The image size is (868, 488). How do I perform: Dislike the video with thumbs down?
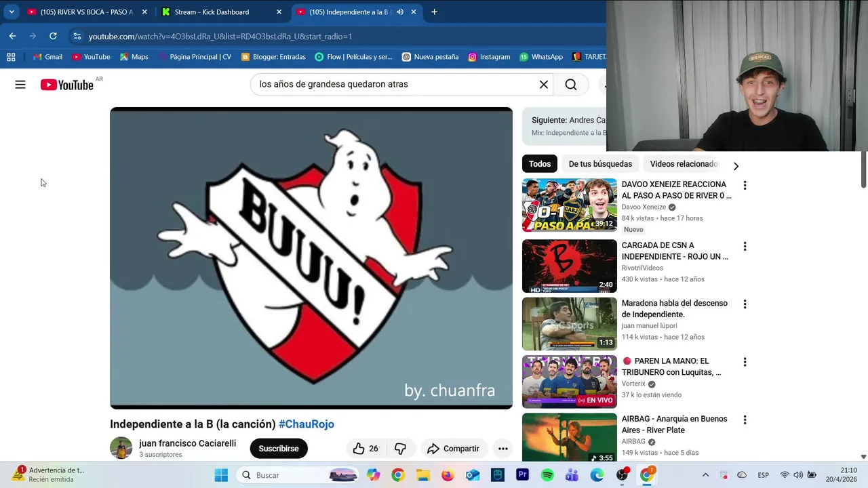point(400,449)
